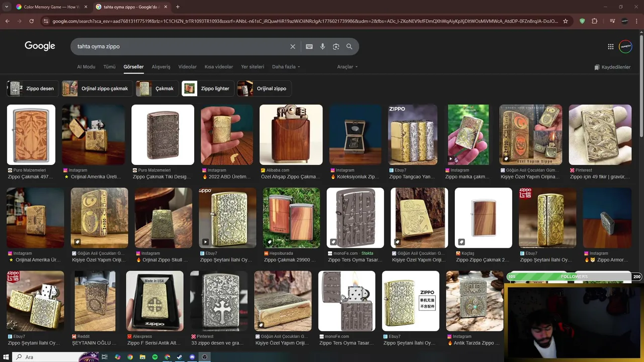This screenshot has height=362, width=644.
Task: Open Discord from the taskbar
Action: pyautogui.click(x=192, y=357)
